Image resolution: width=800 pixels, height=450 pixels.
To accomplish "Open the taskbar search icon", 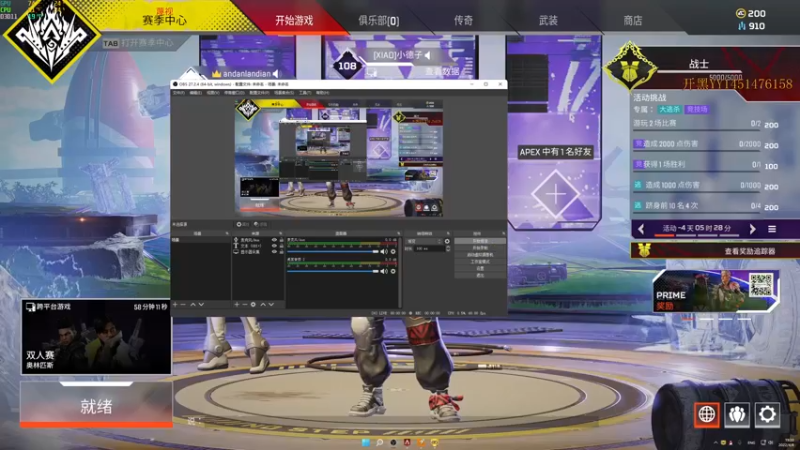I will click(x=379, y=442).
